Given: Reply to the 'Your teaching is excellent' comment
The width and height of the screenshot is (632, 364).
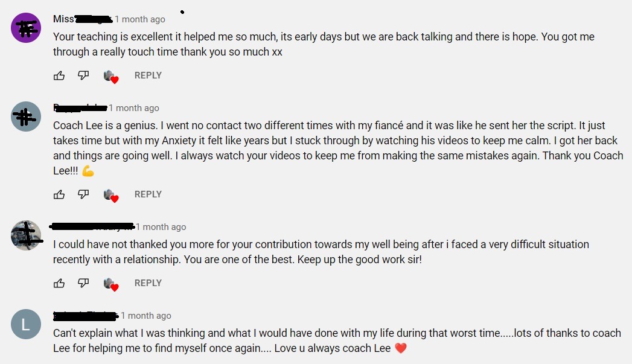Looking at the screenshot, I should point(148,75).
